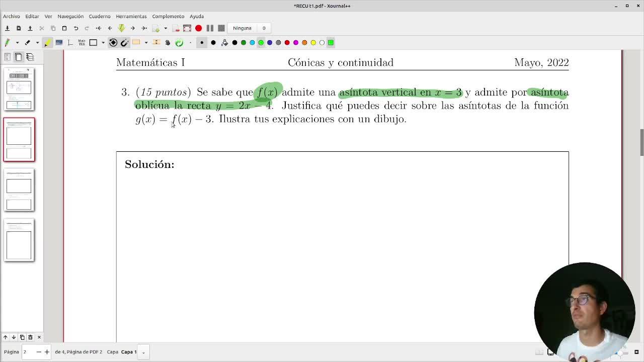644x362 pixels.
Task: Go to the next page arrow
Action: (x=133, y=28)
